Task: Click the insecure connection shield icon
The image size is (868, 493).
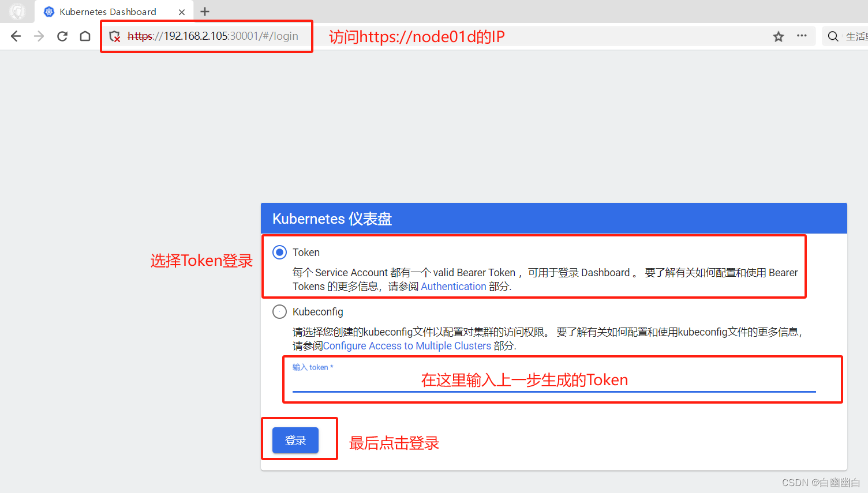Action: click(x=115, y=36)
